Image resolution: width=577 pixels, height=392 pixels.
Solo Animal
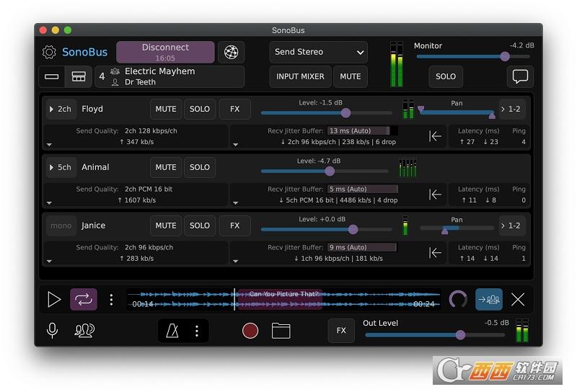(200, 167)
